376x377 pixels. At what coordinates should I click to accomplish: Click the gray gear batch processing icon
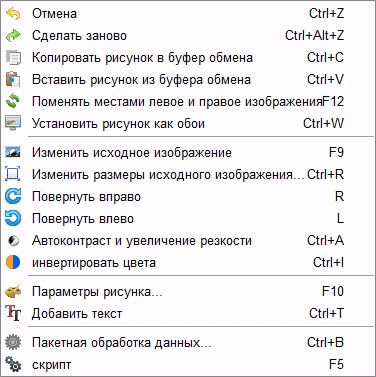(x=13, y=342)
